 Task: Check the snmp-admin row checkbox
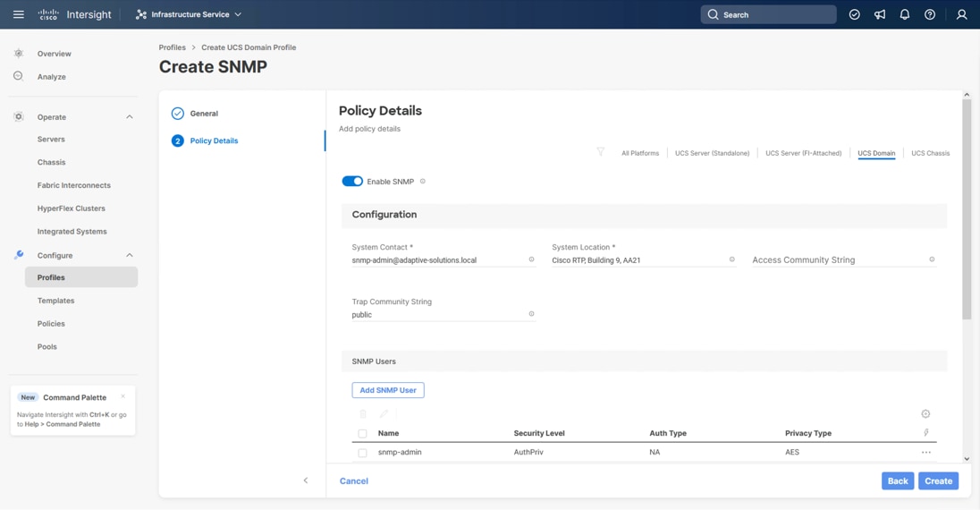(362, 453)
